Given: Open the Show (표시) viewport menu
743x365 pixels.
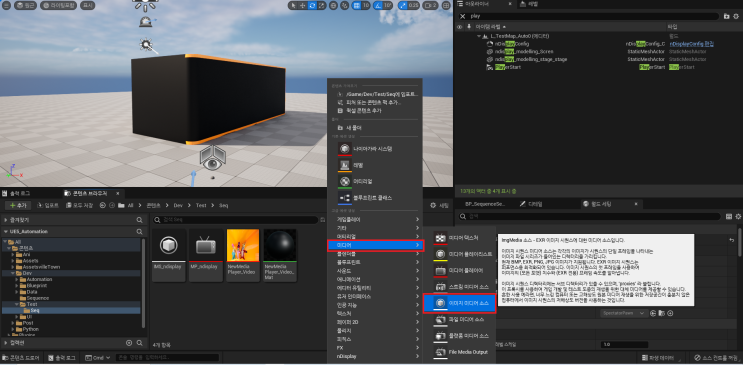Looking at the screenshot, I should tap(88, 5).
